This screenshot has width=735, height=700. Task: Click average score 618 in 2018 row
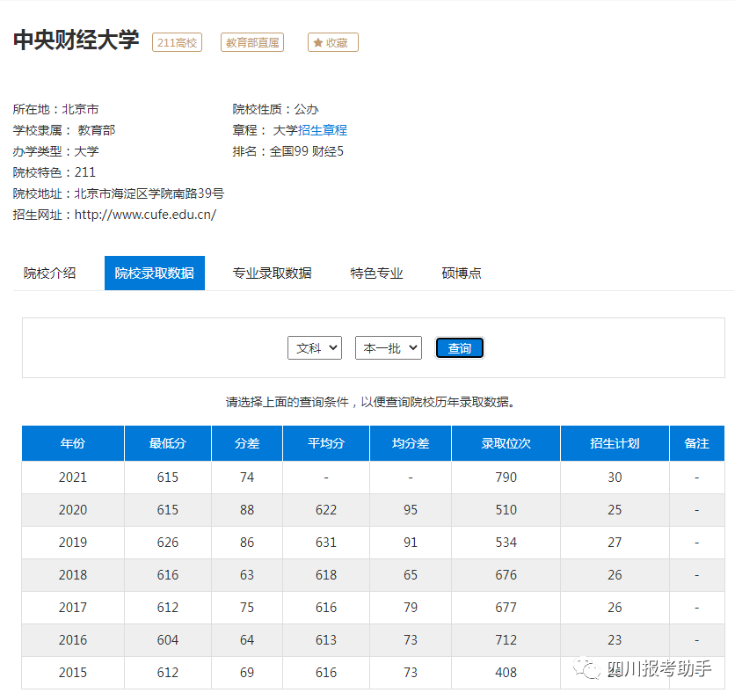[x=326, y=575]
